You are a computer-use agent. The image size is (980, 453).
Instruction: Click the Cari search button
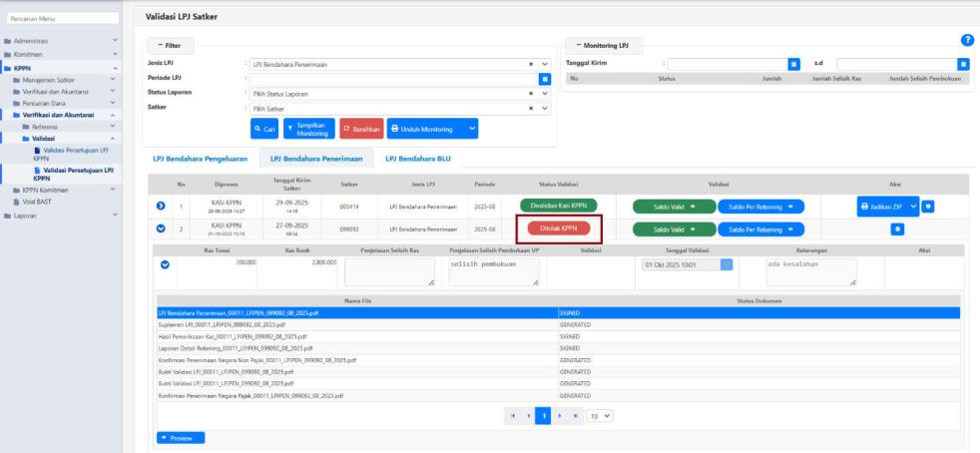(x=264, y=129)
